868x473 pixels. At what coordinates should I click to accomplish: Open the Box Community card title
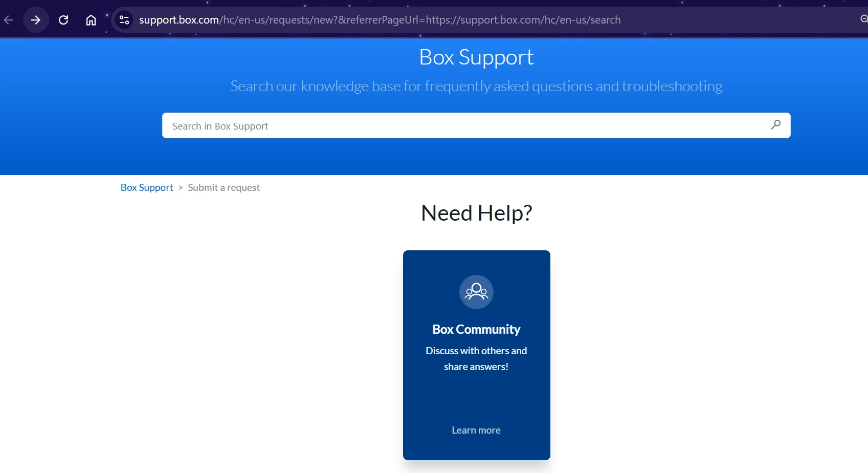point(476,329)
